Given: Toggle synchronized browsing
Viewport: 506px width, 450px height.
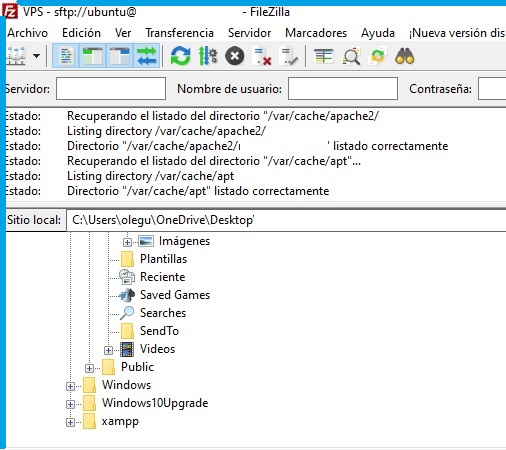Looking at the screenshot, I should (x=378, y=56).
